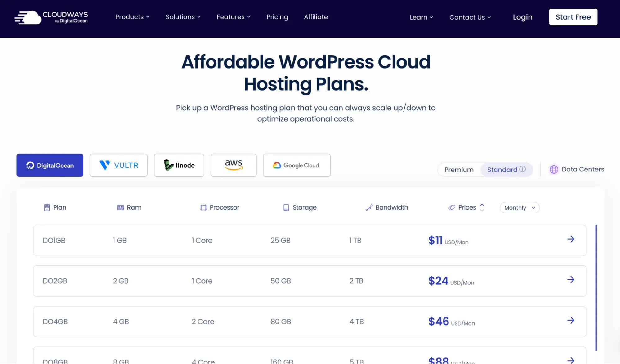
Task: Click the plans list scrollbar
Action: click(x=596, y=288)
